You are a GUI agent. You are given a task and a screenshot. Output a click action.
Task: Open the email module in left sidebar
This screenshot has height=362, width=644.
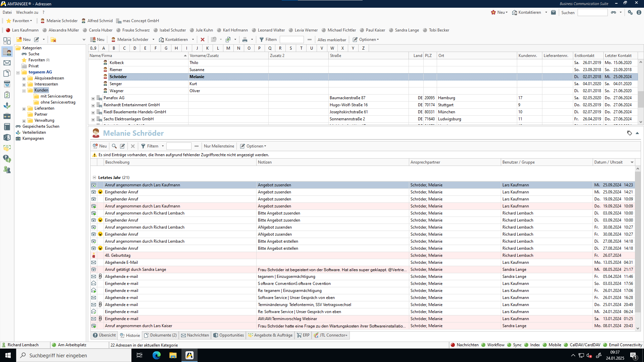coord(7,63)
